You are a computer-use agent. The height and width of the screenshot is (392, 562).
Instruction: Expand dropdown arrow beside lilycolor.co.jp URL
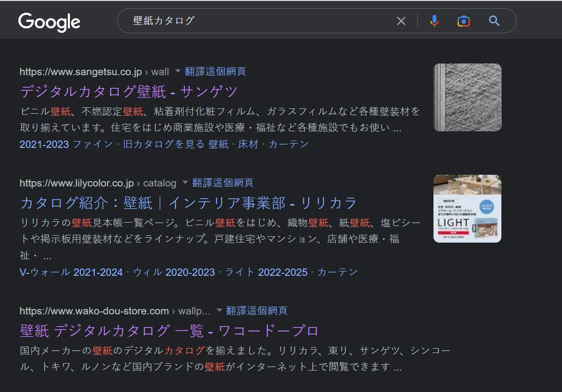click(x=185, y=183)
